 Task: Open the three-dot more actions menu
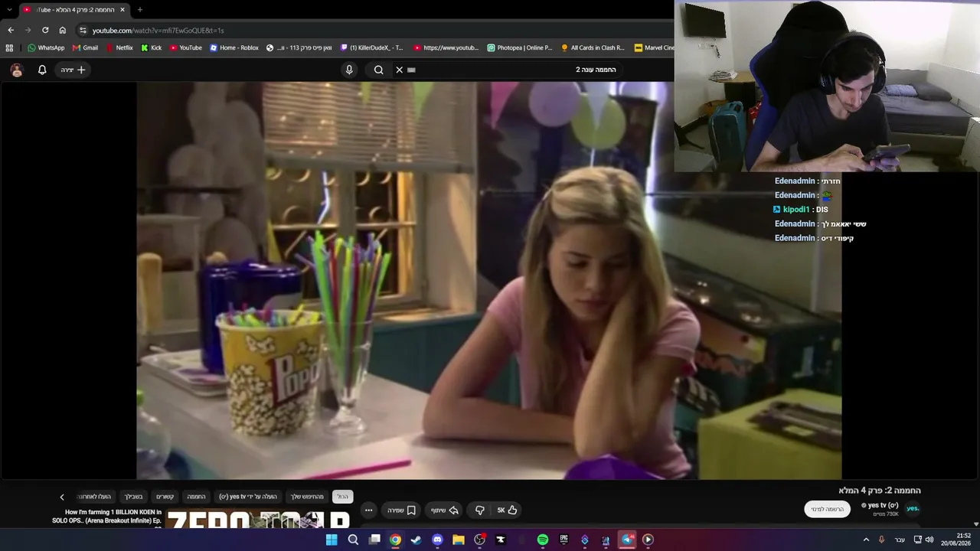coord(368,510)
